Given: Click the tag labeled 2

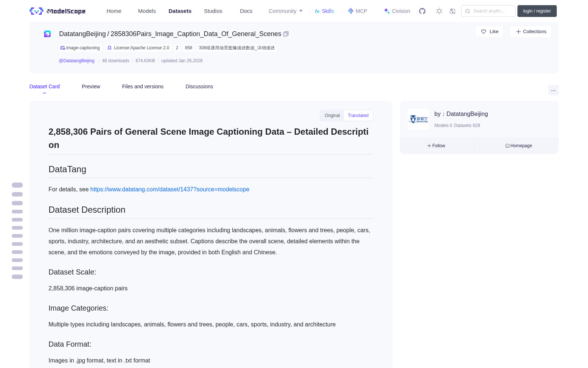Looking at the screenshot, I should [x=177, y=48].
